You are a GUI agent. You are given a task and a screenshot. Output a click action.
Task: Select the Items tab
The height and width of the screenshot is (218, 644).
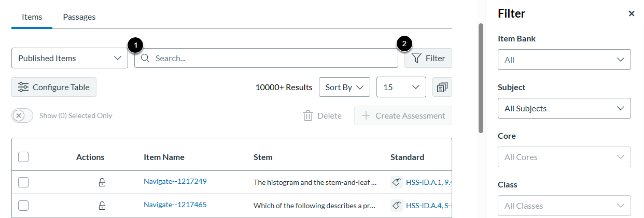click(32, 17)
